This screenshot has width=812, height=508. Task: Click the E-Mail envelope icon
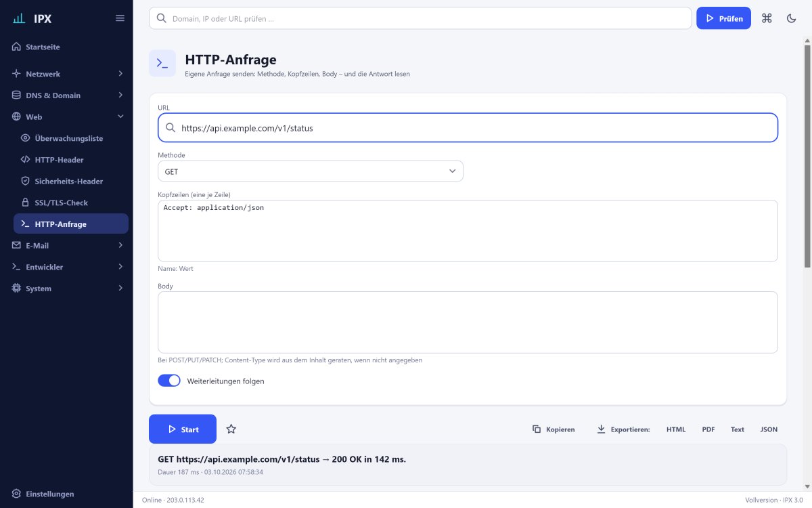pyautogui.click(x=17, y=245)
